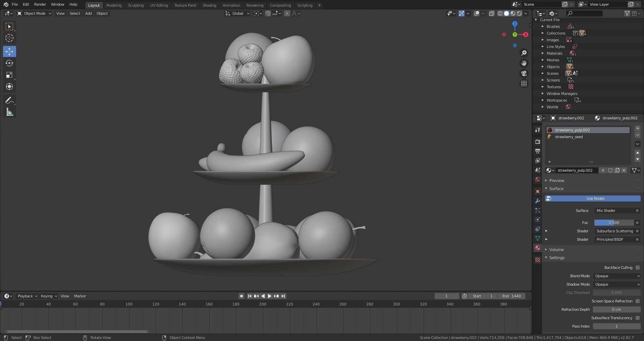Jump to timeline end button
This screenshot has width=644, height=341.
[x=283, y=296]
